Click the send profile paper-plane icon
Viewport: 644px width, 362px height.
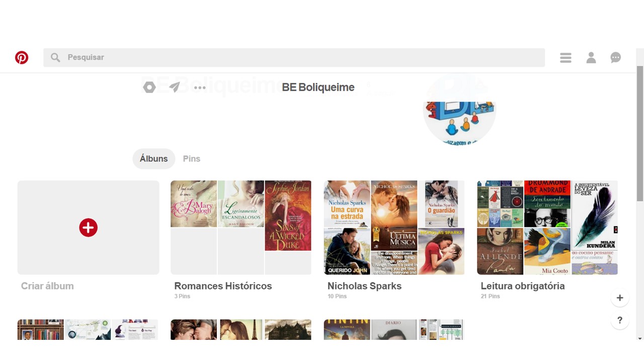click(175, 87)
